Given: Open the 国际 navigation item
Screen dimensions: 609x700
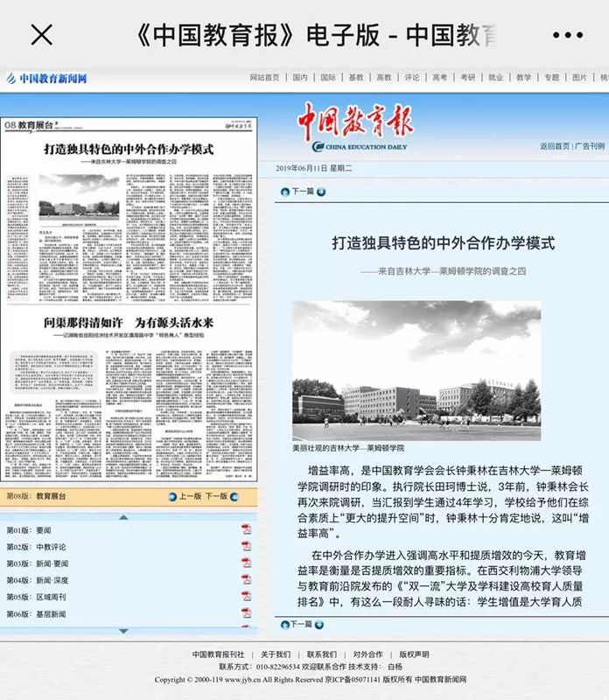Looking at the screenshot, I should 328,77.
